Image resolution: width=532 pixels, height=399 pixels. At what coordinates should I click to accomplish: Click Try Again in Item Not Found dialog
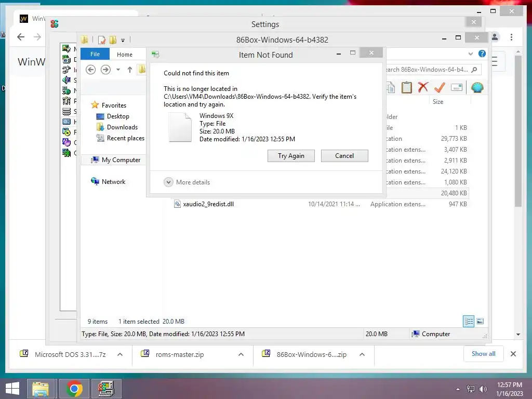[291, 156]
